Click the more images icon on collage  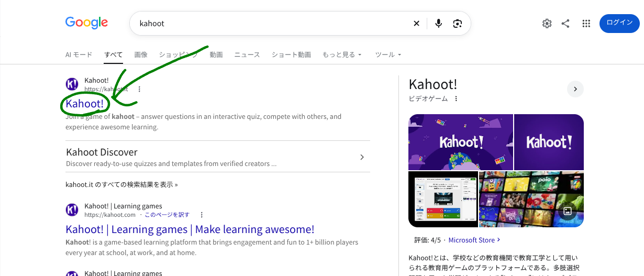coord(567,211)
